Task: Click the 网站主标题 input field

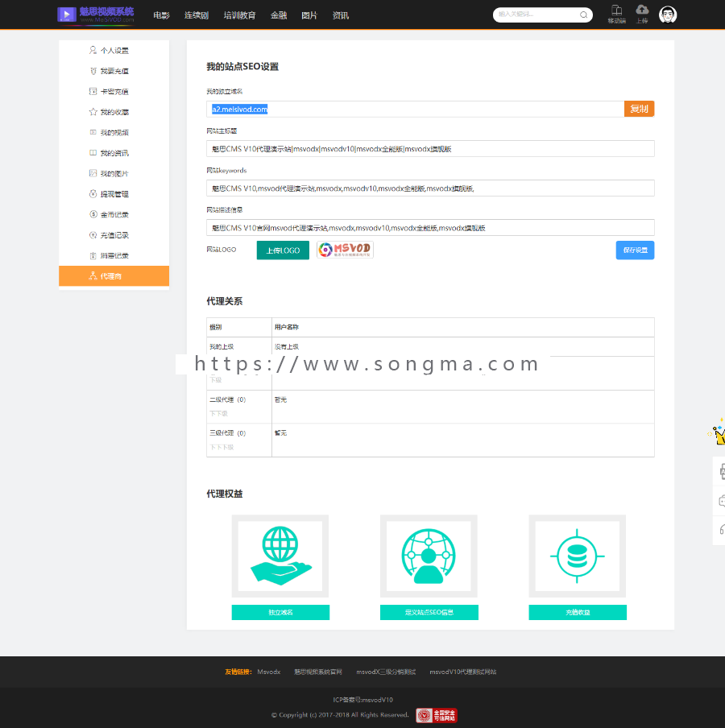Action: tap(430, 148)
